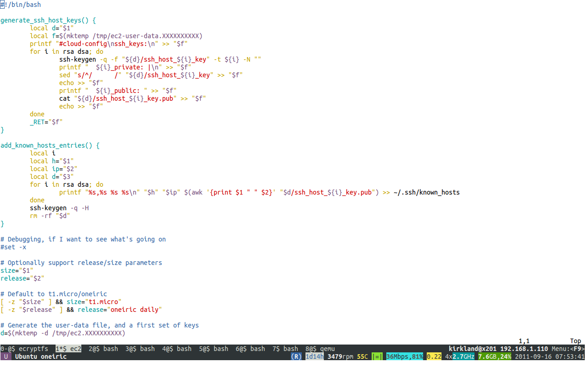Click the #cloud-config printf line

click(109, 44)
